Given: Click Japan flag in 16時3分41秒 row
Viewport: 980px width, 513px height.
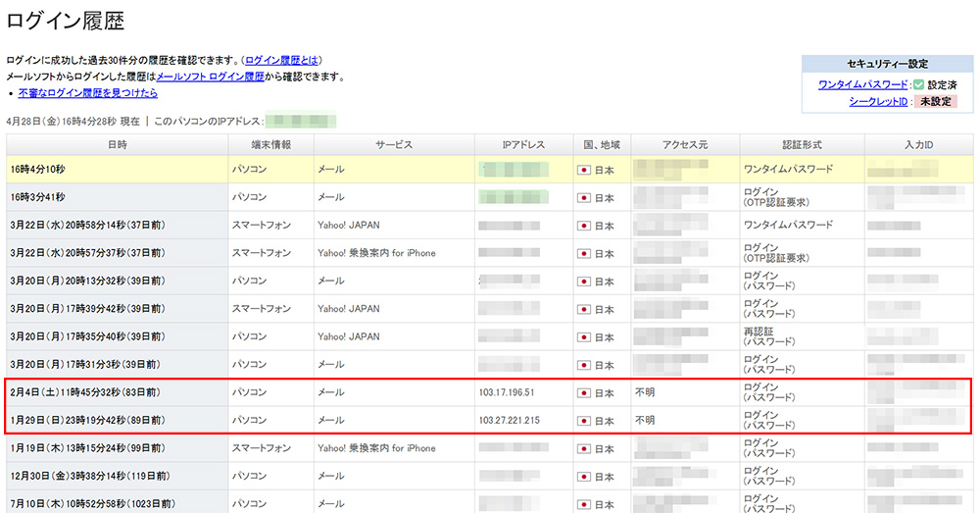Looking at the screenshot, I should [584, 198].
